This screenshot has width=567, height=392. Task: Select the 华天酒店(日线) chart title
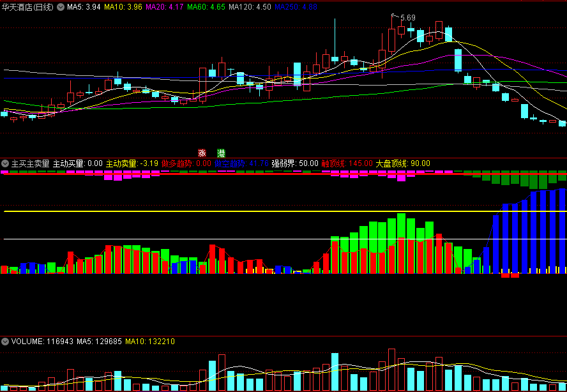click(27, 7)
